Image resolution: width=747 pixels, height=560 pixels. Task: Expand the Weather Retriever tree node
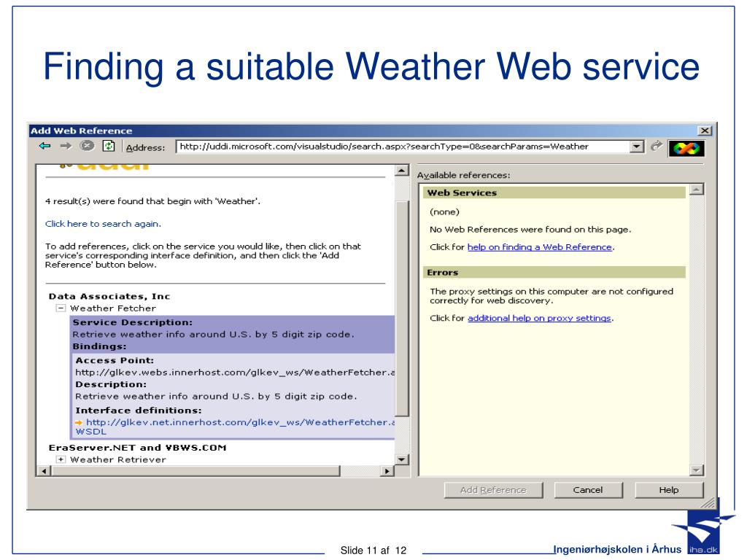[61, 459]
